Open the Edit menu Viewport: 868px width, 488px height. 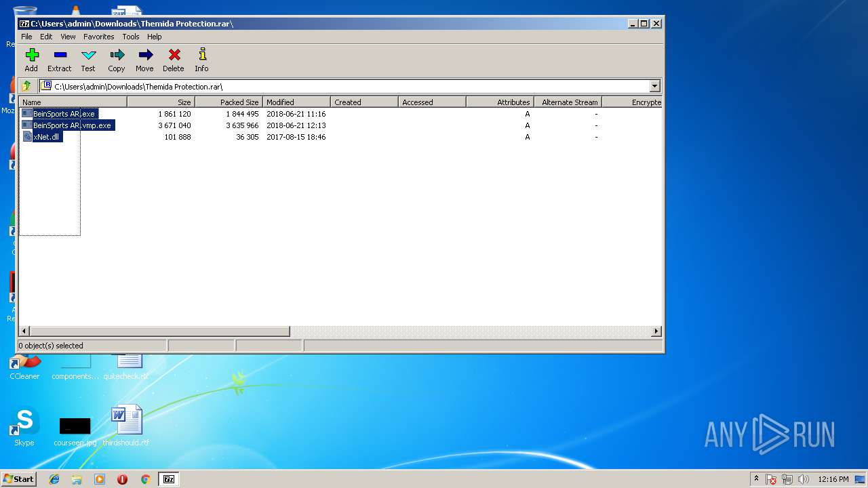pyautogui.click(x=46, y=37)
